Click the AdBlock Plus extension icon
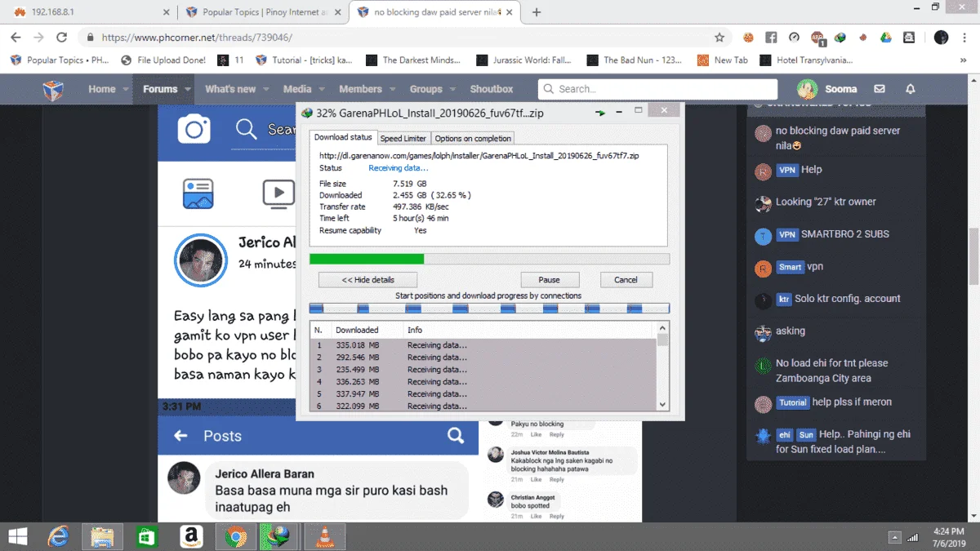 tap(817, 38)
